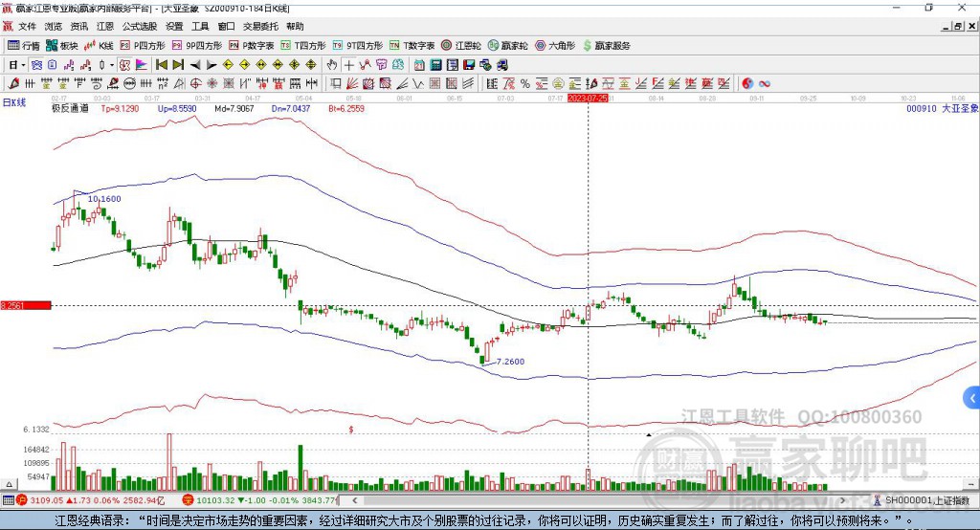Screen dimensions: 980x530
Task: Open the 江恩轮 Gann wheel
Action: click(461, 46)
